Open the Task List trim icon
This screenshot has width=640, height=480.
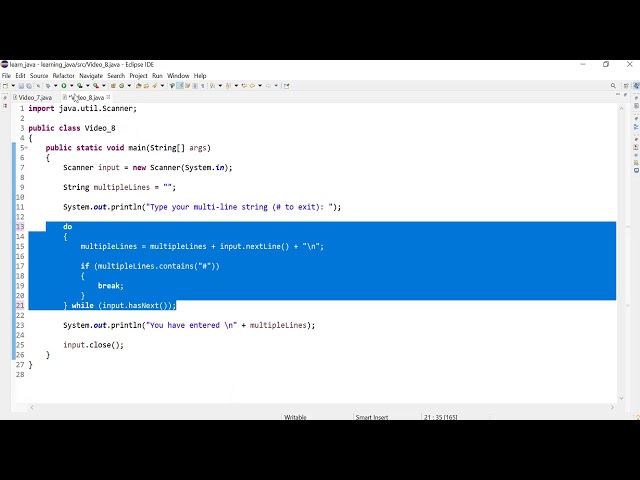click(x=636, y=106)
